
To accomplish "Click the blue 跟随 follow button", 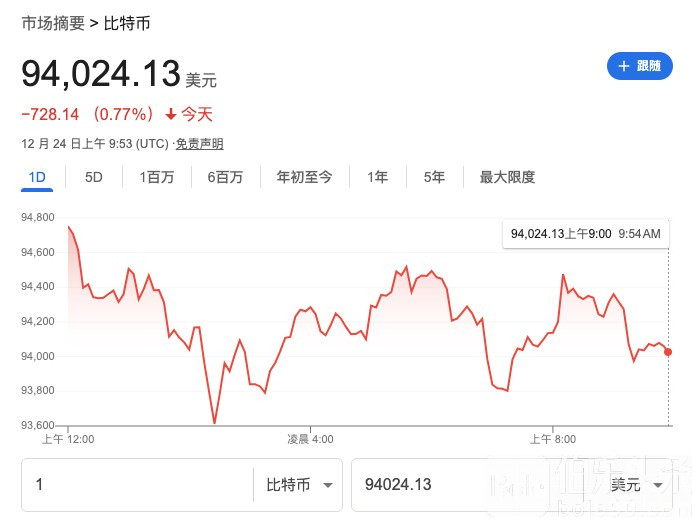I will [639, 66].
